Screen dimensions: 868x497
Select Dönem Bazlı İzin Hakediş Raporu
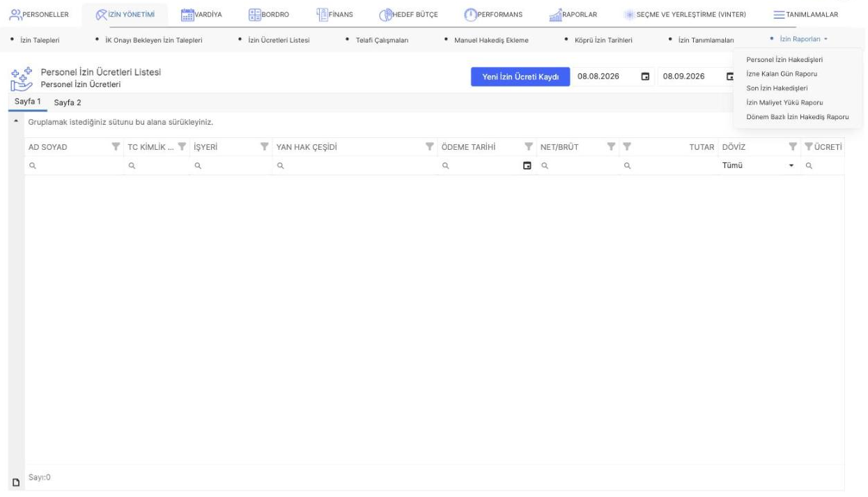click(x=798, y=116)
